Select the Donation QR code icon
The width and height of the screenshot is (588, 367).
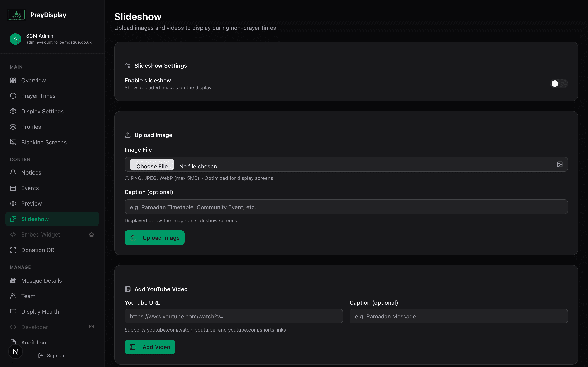pyautogui.click(x=13, y=250)
